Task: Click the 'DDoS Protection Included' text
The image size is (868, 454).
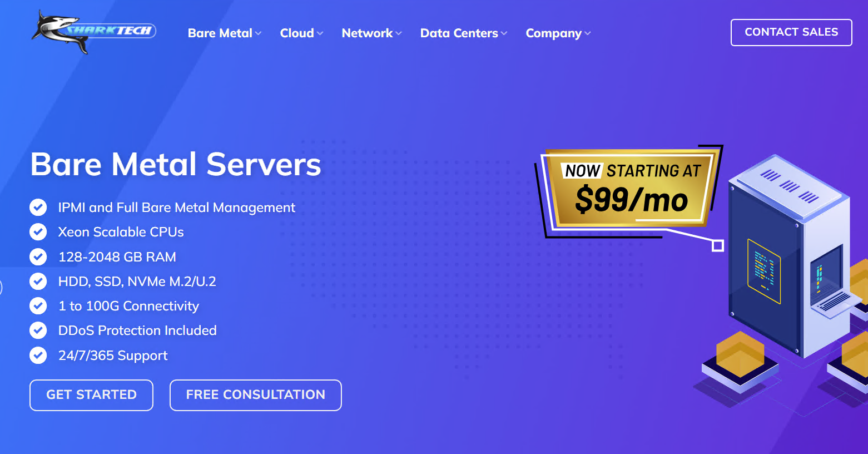Action: pos(137,330)
